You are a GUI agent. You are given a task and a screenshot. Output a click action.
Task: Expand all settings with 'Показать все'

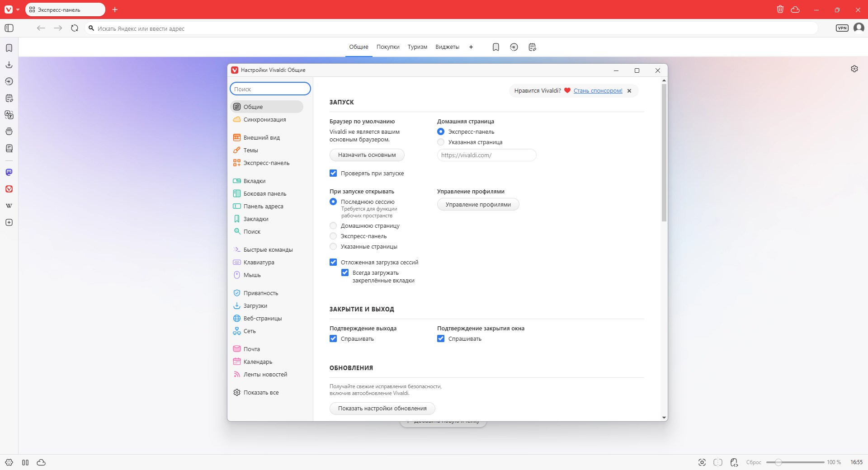[261, 392]
